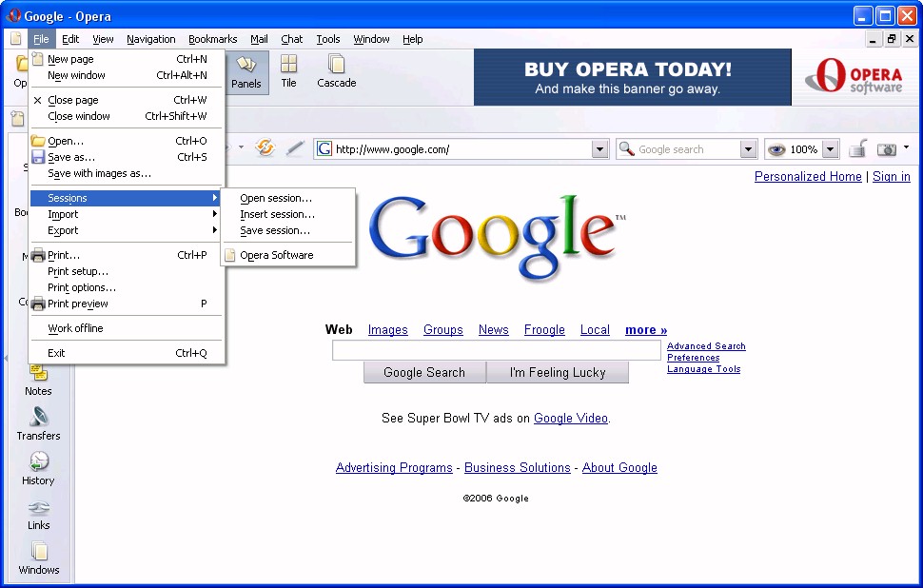Open the Windows panel in sidebar
This screenshot has width=923, height=588.
point(39,558)
